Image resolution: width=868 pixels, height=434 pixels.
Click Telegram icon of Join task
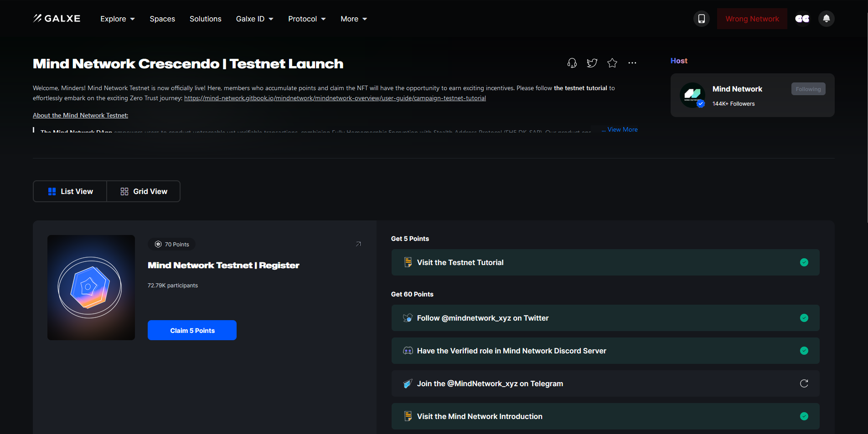pos(408,383)
